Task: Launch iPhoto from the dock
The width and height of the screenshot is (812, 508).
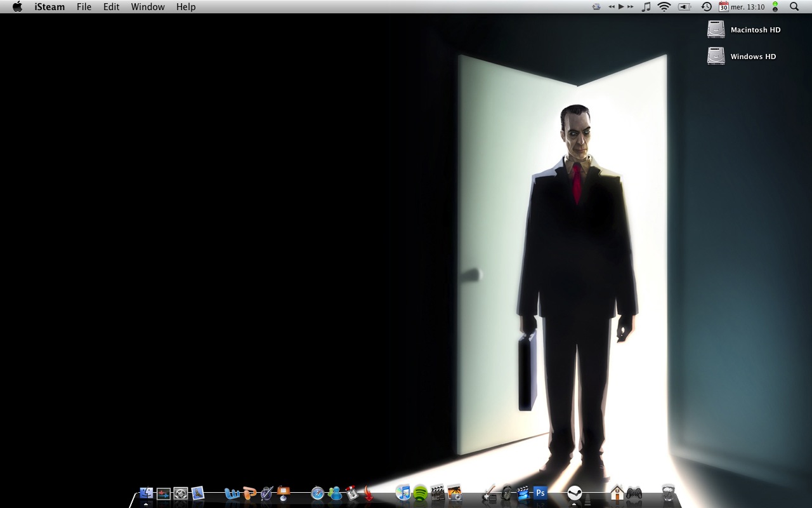Action: click(x=455, y=493)
